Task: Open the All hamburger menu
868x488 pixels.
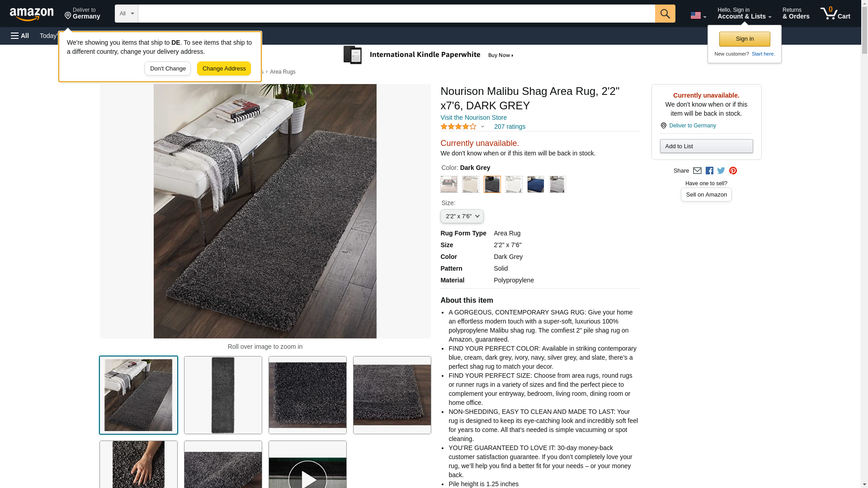Action: click(x=20, y=36)
